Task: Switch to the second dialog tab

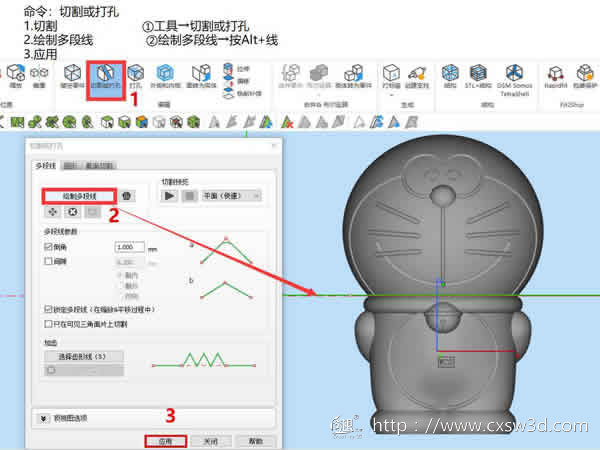Action: click(70, 166)
